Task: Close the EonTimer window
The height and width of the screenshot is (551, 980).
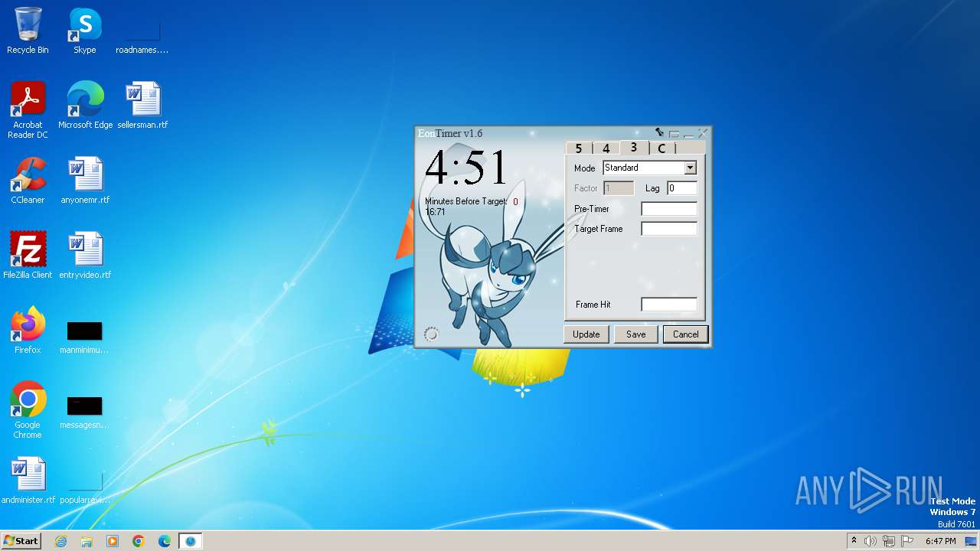Action: (703, 133)
